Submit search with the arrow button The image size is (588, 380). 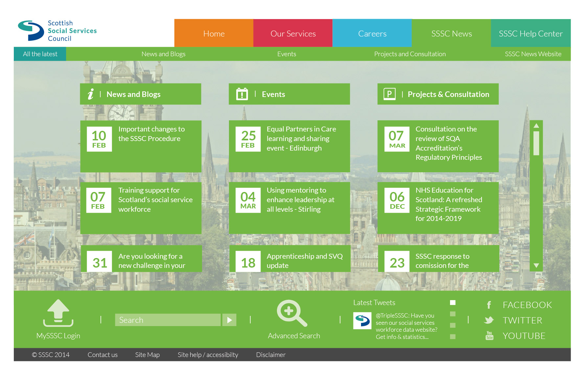[x=229, y=320]
